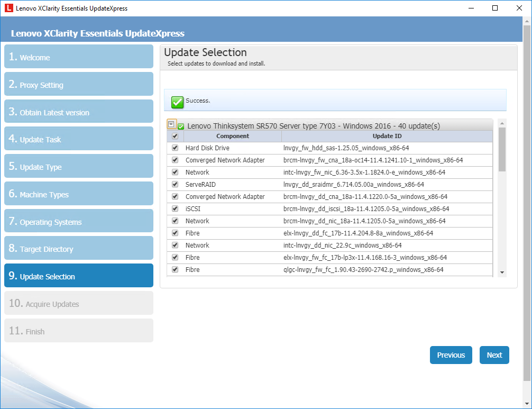This screenshot has width=532, height=409.
Task: Select the lnvgy_fw_hdd_sas-1.25.05 update ID
Action: [x=346, y=148]
